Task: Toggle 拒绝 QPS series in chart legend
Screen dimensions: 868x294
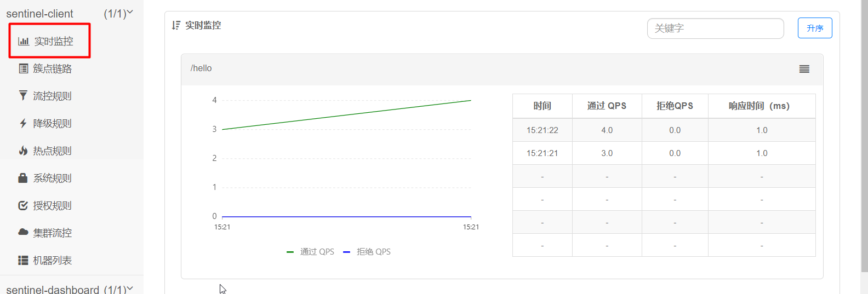Action: 367,252
